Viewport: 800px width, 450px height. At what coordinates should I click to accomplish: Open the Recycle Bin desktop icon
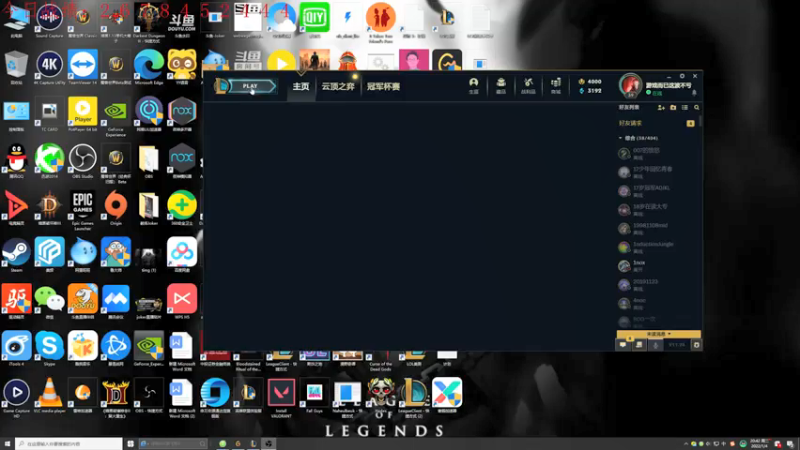click(x=16, y=68)
